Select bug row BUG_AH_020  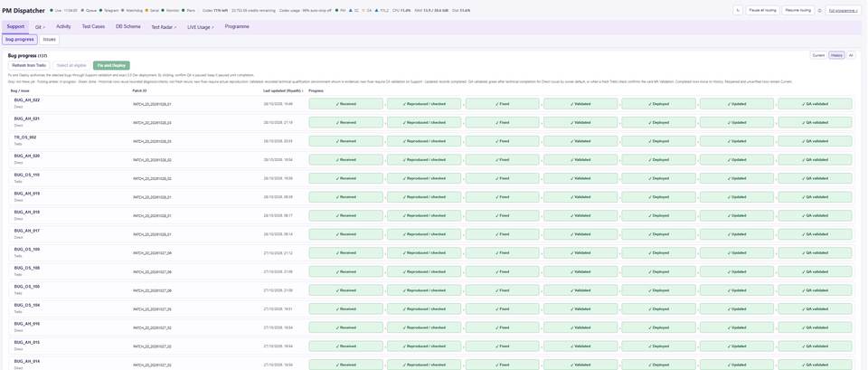433,159
